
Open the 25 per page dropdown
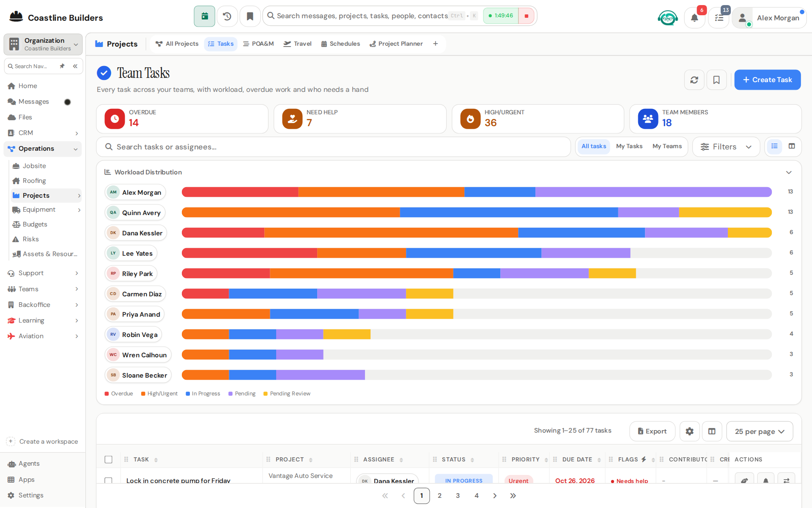pos(760,431)
